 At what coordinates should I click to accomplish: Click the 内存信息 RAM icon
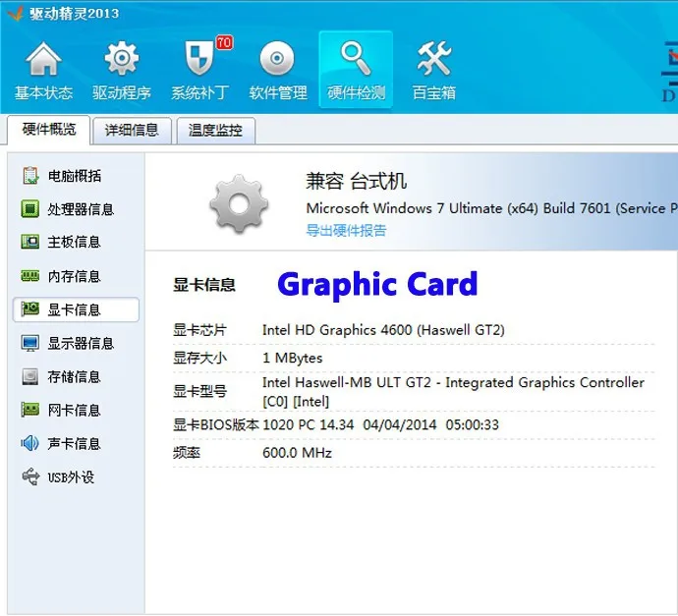tap(30, 276)
